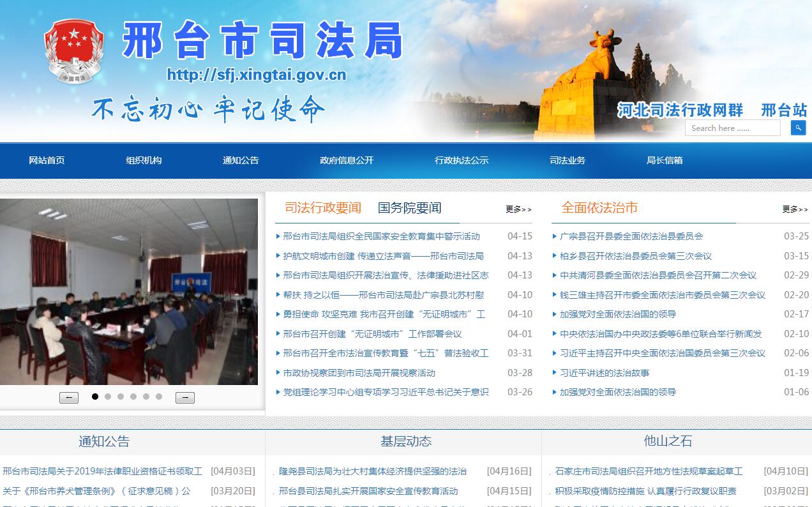Click 更多 beside the 国务院要闻 tab
812x507 pixels.
pyautogui.click(x=518, y=209)
